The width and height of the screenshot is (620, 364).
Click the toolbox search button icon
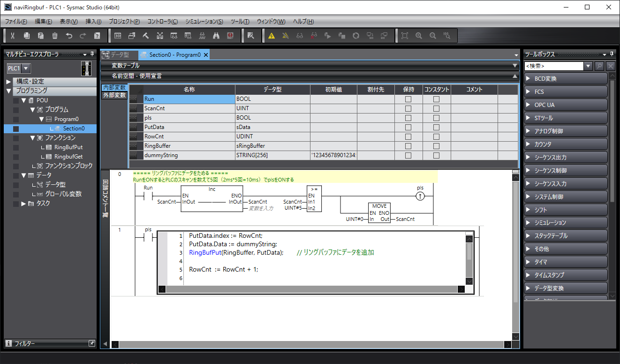(599, 66)
